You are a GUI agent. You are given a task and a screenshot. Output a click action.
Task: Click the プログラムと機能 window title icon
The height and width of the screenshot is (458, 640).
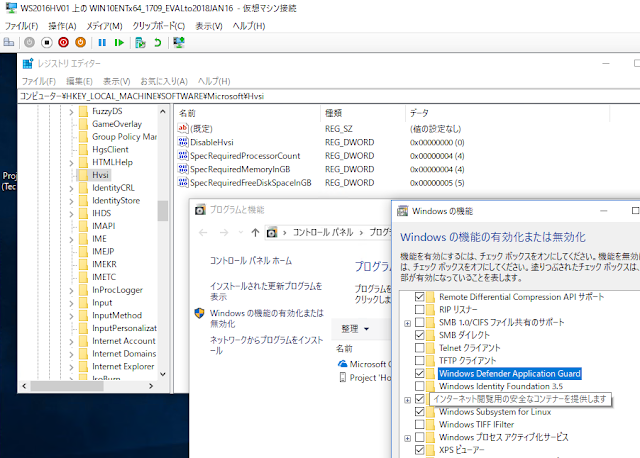200,210
